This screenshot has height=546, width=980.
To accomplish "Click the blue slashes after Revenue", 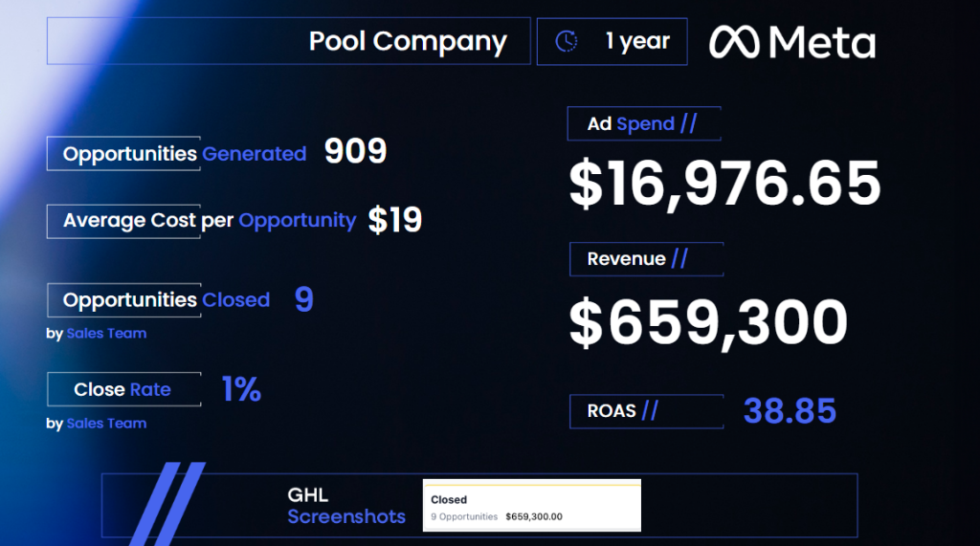I will coord(679,259).
